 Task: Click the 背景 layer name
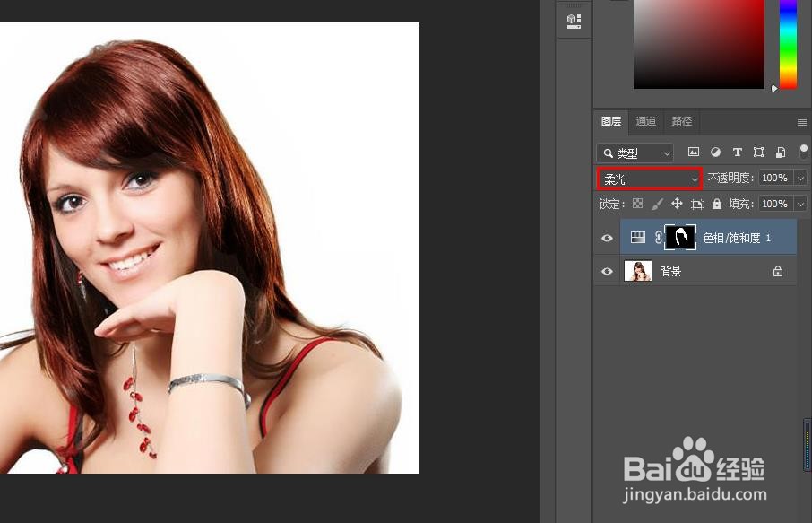(x=670, y=271)
